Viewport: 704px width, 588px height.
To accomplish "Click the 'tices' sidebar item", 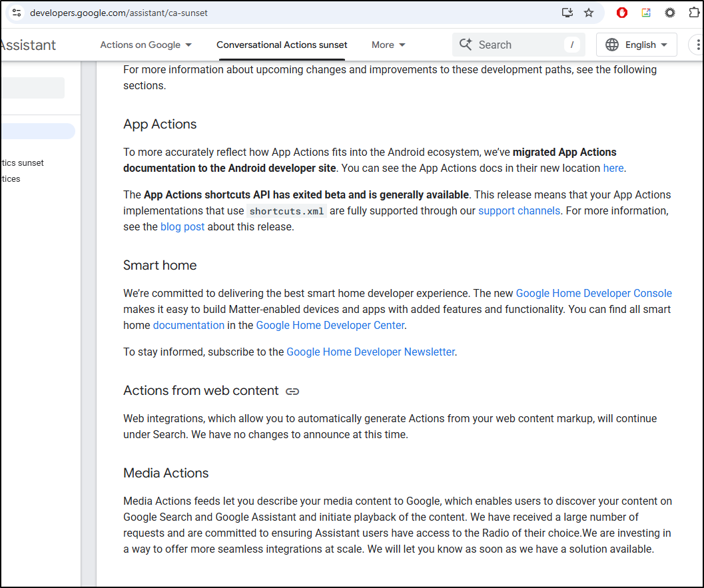I will point(11,178).
